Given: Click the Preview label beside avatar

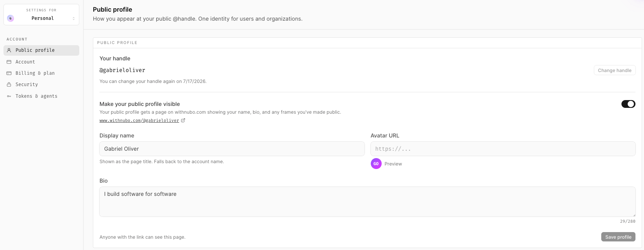Looking at the screenshot, I should [x=393, y=164].
